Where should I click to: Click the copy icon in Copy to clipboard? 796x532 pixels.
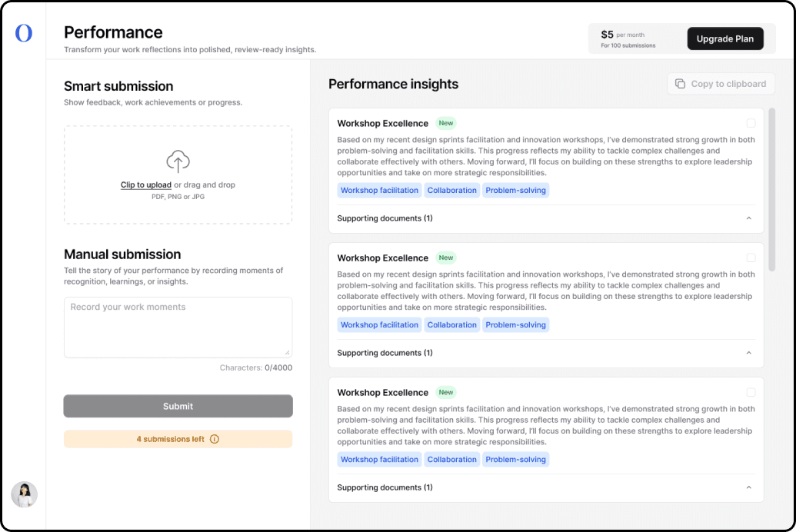(x=680, y=84)
